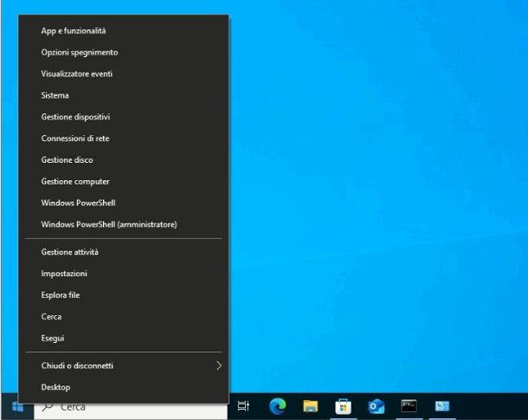Select Esegui menu entry

tap(124, 339)
